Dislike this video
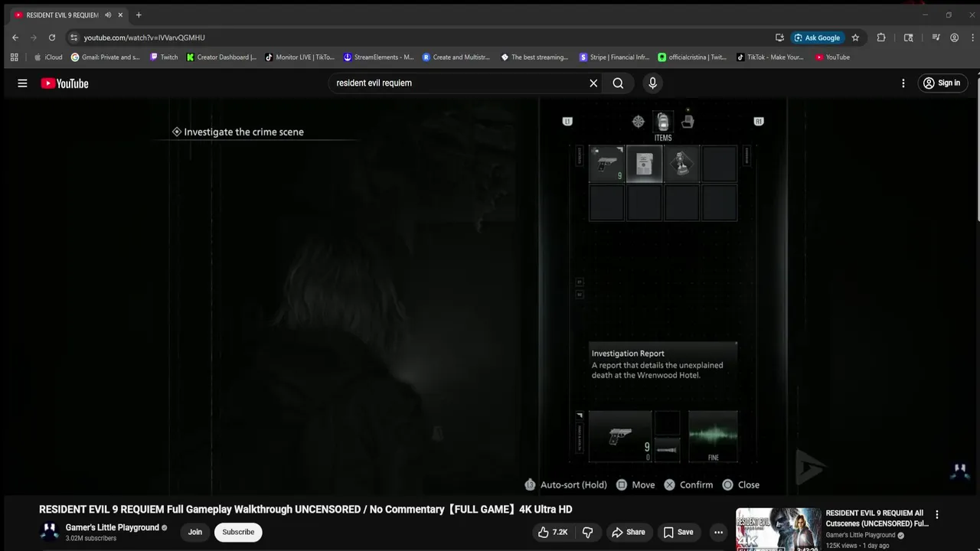Image resolution: width=980 pixels, height=551 pixels. tap(588, 532)
